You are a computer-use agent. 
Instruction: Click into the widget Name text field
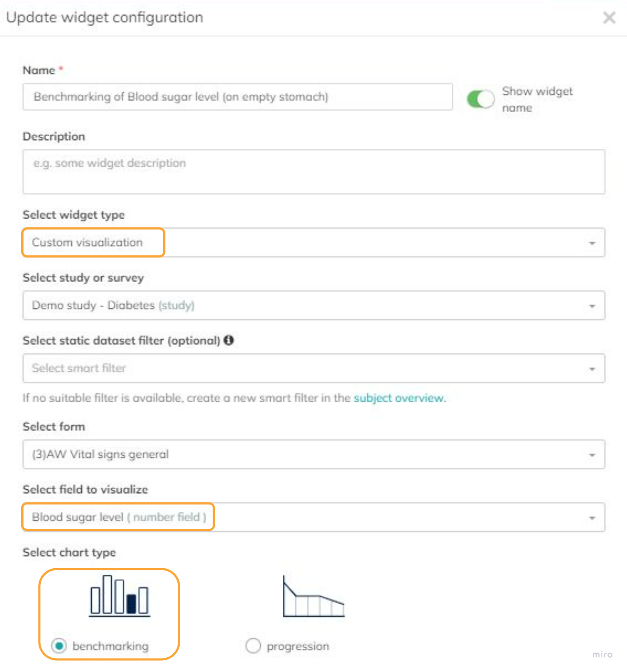tap(237, 97)
